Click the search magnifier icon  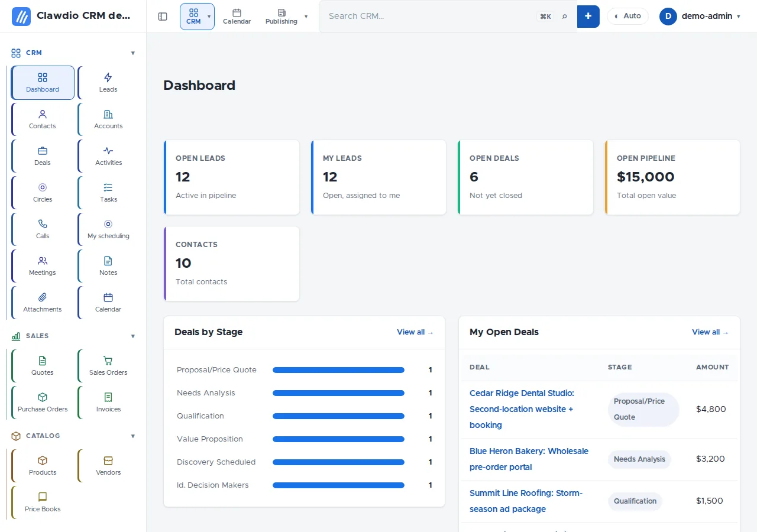[564, 17]
